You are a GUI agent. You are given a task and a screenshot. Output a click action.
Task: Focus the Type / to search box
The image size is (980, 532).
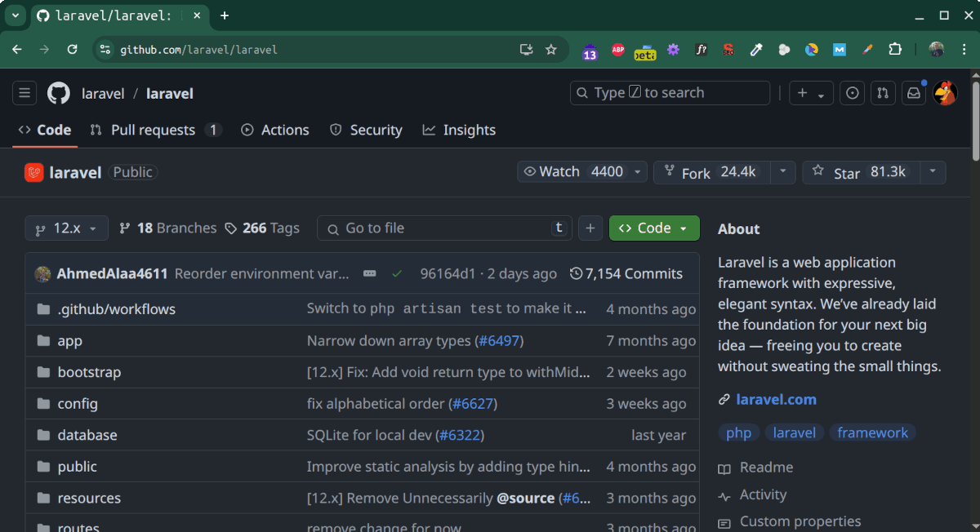click(x=670, y=93)
